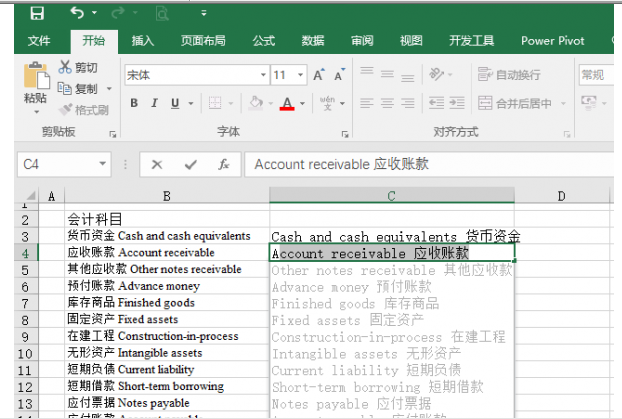Image resolution: width=622 pixels, height=419 pixels.
Task: Click the wén phonetic guide icon
Action: click(x=327, y=103)
